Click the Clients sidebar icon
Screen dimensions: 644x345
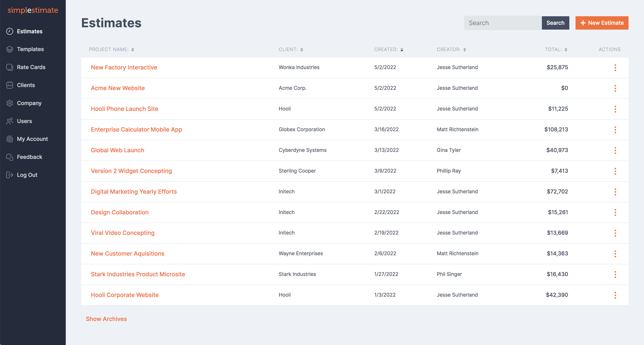click(9, 85)
